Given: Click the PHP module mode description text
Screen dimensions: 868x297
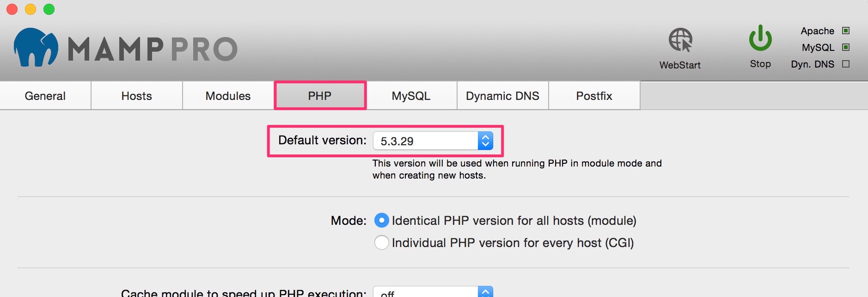Looking at the screenshot, I should [x=517, y=169].
